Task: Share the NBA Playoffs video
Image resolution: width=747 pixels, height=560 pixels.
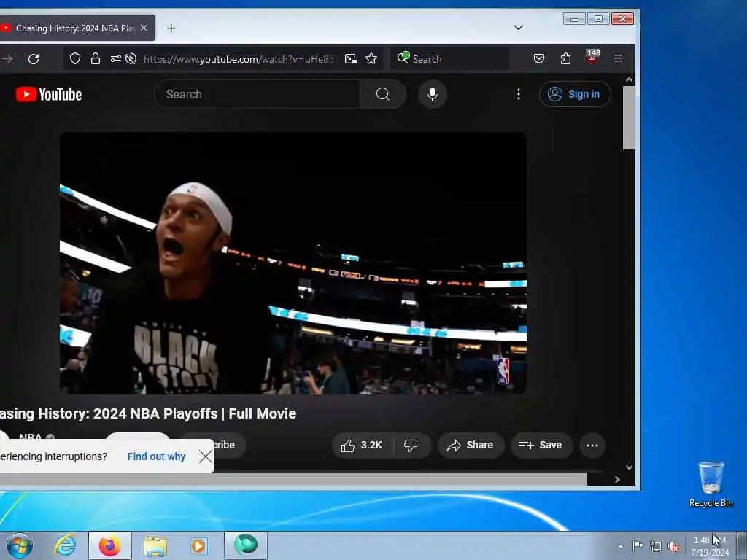Action: click(471, 446)
